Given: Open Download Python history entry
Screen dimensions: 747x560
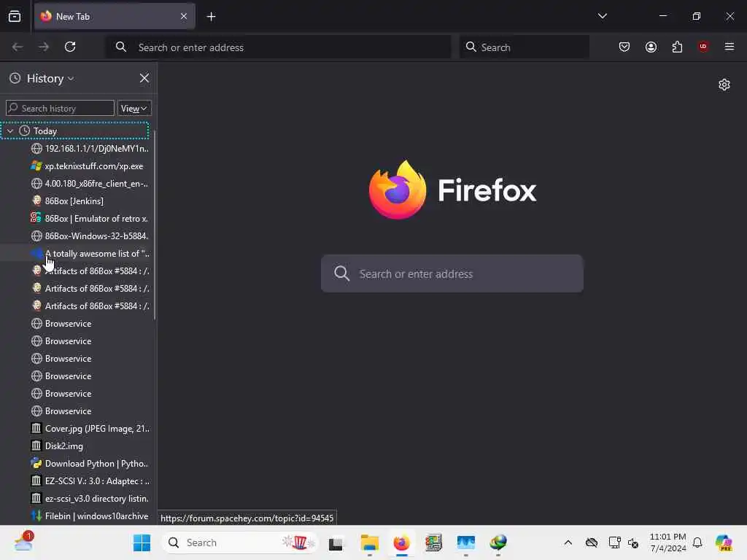Looking at the screenshot, I should (x=90, y=464).
